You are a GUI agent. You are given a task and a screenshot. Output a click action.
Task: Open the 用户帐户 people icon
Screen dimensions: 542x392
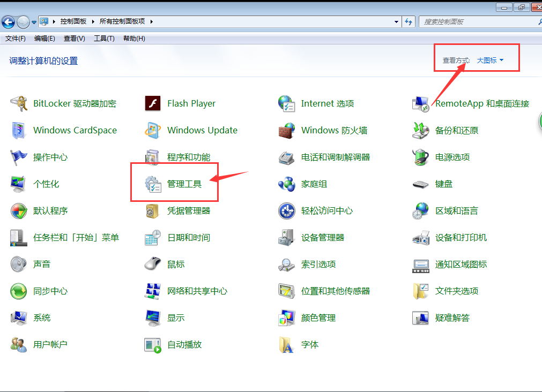pos(19,345)
